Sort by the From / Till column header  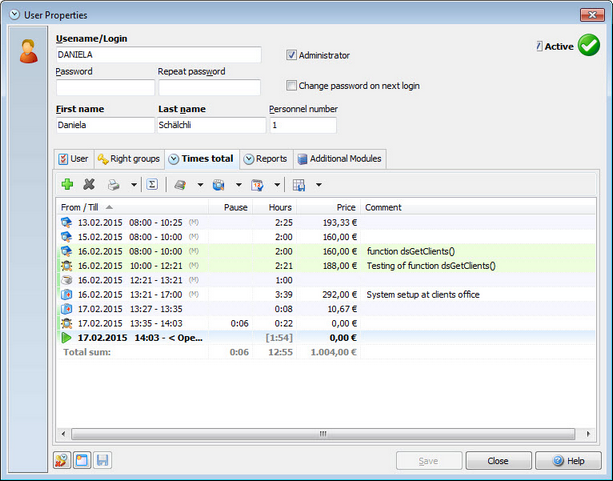132,207
